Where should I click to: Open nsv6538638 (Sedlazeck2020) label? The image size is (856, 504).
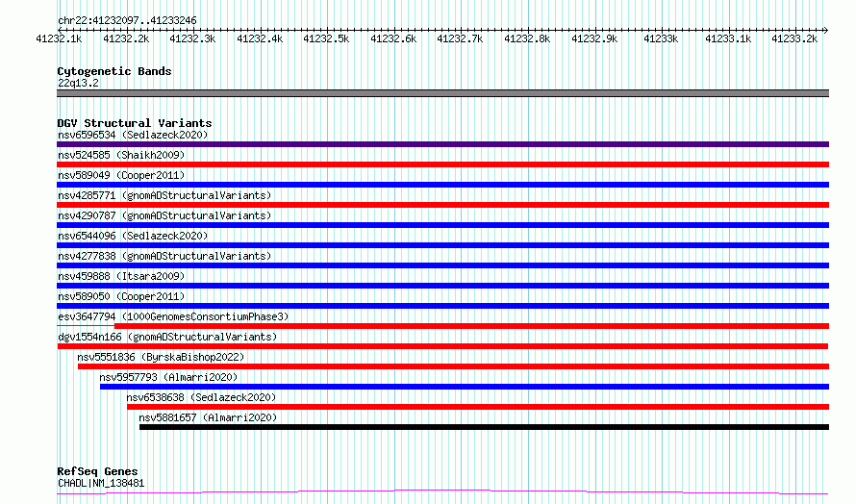pyautogui.click(x=201, y=397)
